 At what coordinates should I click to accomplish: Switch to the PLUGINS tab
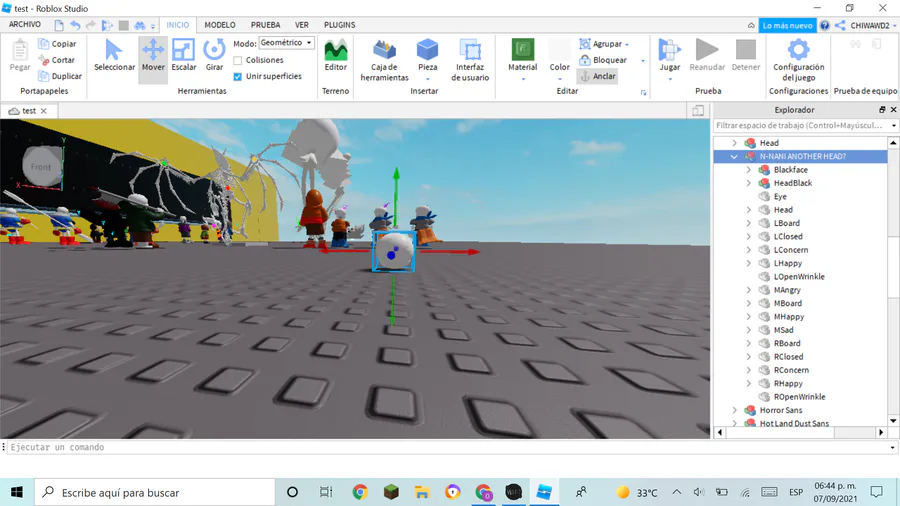[339, 25]
